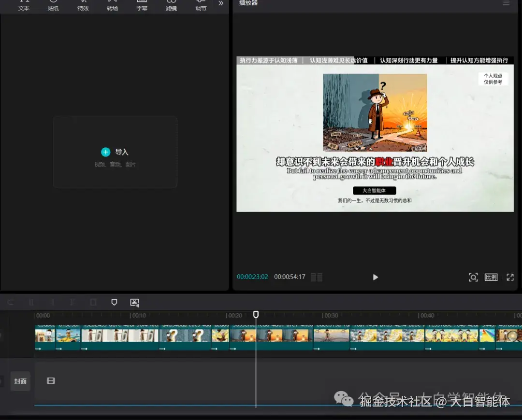Click the audio level bars beside duration
522x420 pixels.
pos(316,277)
